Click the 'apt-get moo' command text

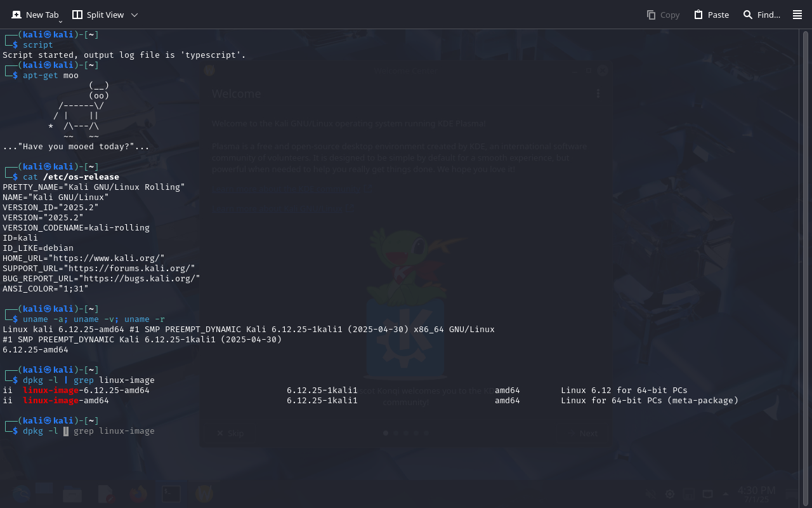pos(51,76)
